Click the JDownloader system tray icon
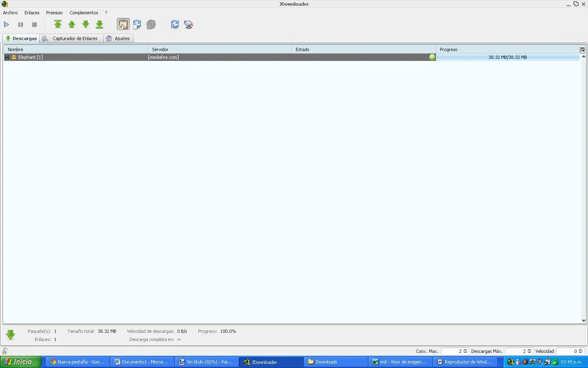 pos(510,362)
